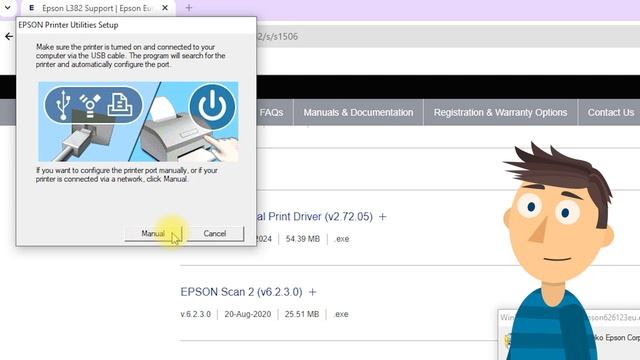This screenshot has width=640, height=360.
Task: Click the 54.39 MB file size text
Action: [303, 239]
